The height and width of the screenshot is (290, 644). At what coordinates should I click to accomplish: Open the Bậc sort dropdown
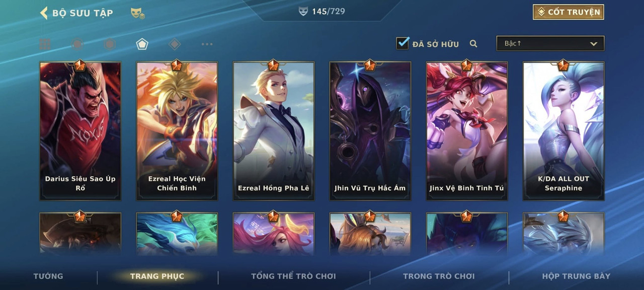pos(550,44)
